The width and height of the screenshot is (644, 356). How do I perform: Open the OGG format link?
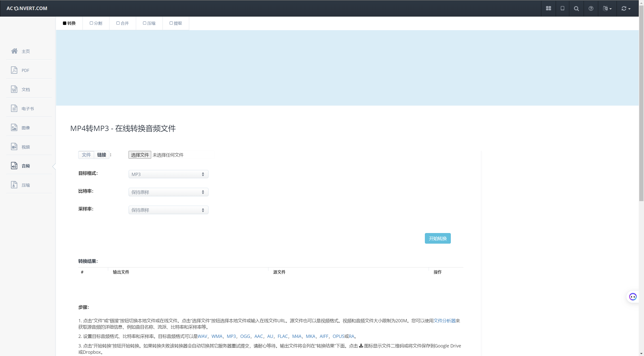click(245, 336)
